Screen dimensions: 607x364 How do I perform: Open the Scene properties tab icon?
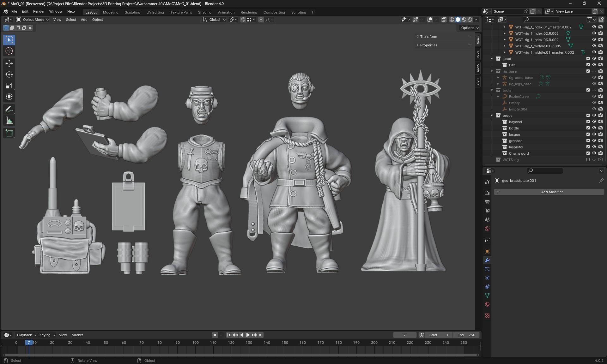pos(487,219)
